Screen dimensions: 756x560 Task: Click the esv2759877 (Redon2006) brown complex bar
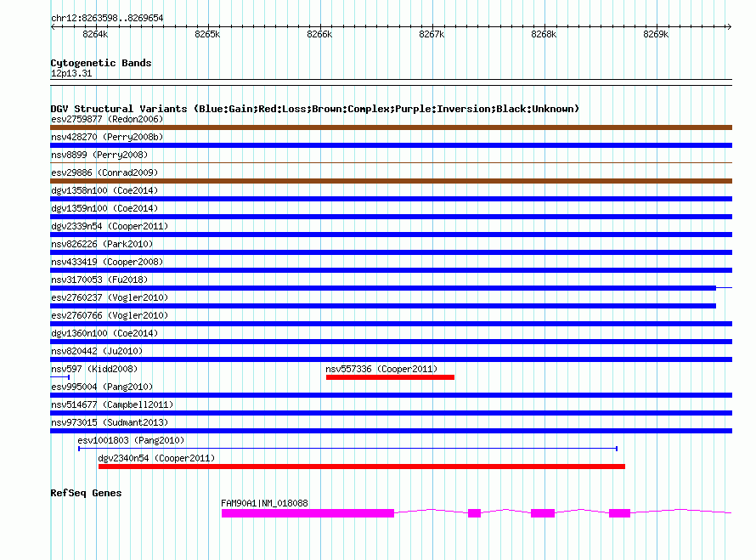pyautogui.click(x=391, y=127)
